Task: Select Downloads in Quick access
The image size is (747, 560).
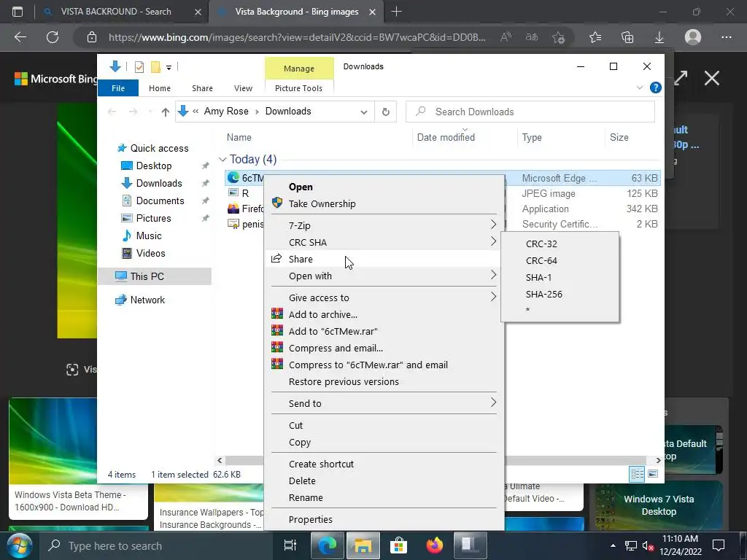Action: [x=159, y=183]
